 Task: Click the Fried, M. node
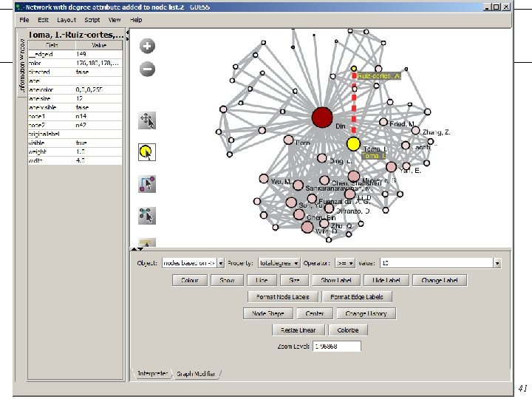(x=383, y=122)
